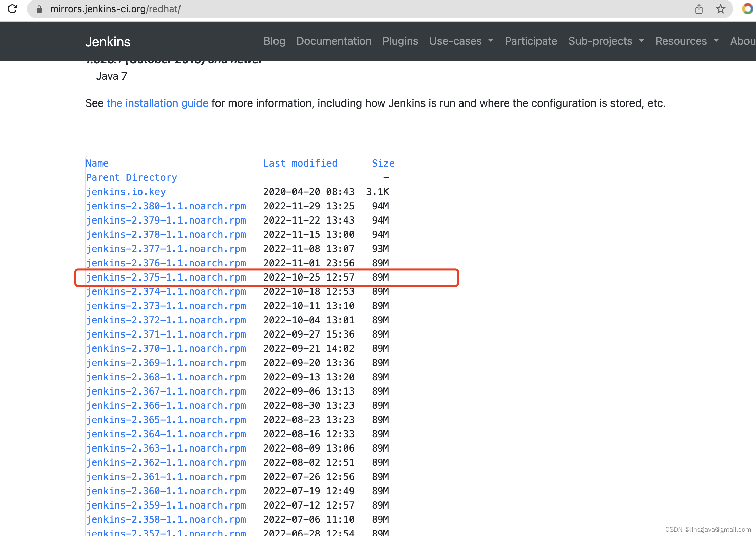The height and width of the screenshot is (536, 756).
Task: Expand the Use-cases dropdown
Action: click(x=461, y=41)
